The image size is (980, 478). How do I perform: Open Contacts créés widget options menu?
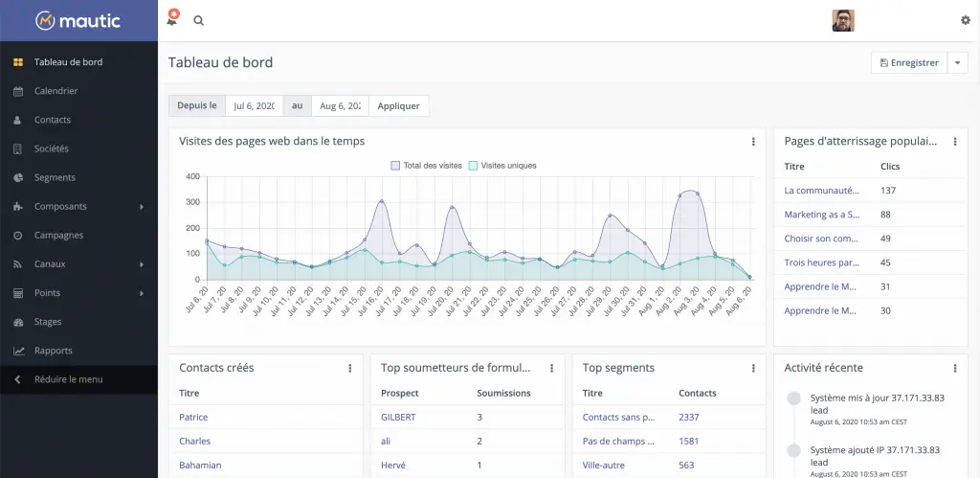[350, 369]
